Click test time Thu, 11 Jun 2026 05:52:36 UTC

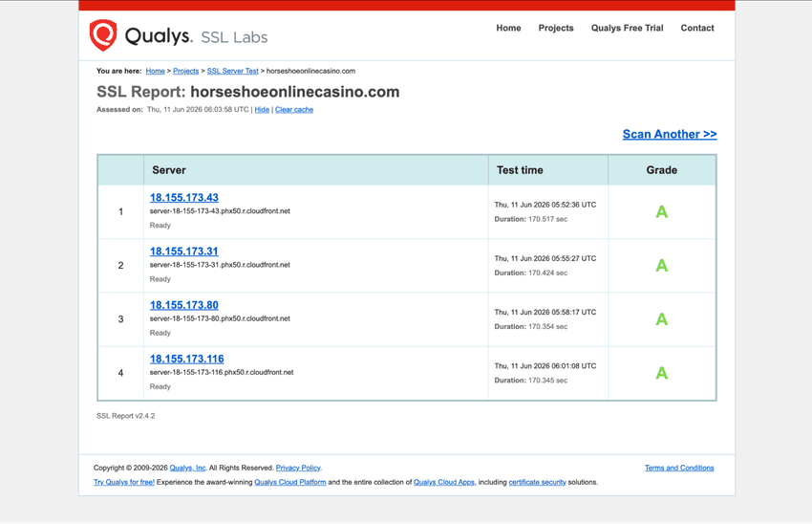pos(545,205)
